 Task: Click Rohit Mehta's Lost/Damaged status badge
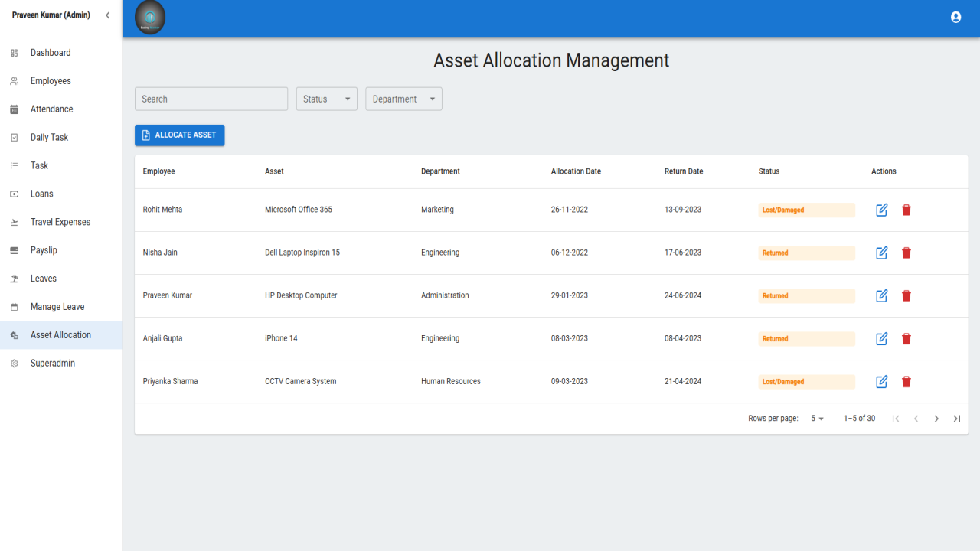point(807,210)
